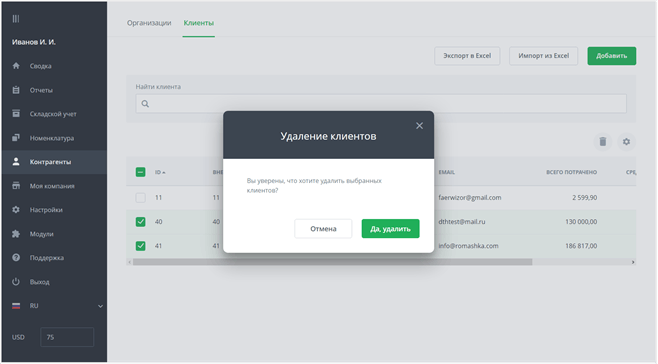The height and width of the screenshot is (364, 658).
Task: Click the Russian flag language icon
Action: click(x=16, y=306)
